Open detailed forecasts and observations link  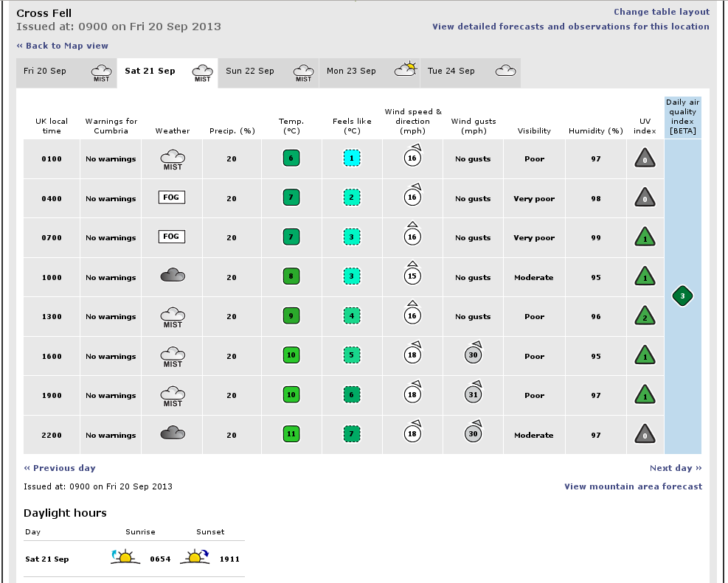570,27
